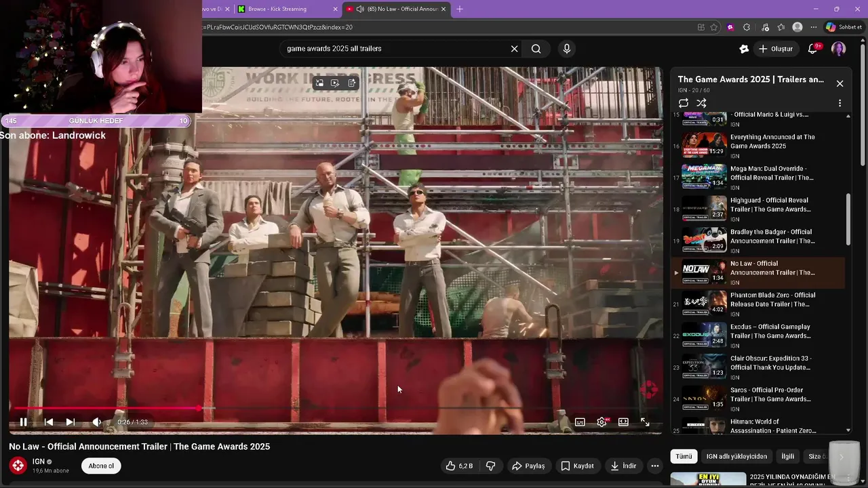Open The Game Awards 2025 playlist title
Image resolution: width=868 pixels, height=488 pixels.
(751, 79)
